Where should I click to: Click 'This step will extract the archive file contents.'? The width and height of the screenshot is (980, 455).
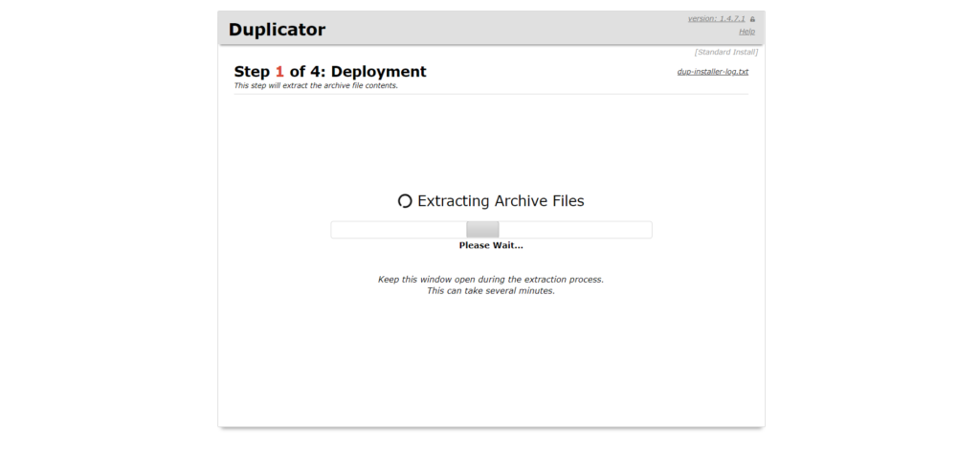point(316,86)
